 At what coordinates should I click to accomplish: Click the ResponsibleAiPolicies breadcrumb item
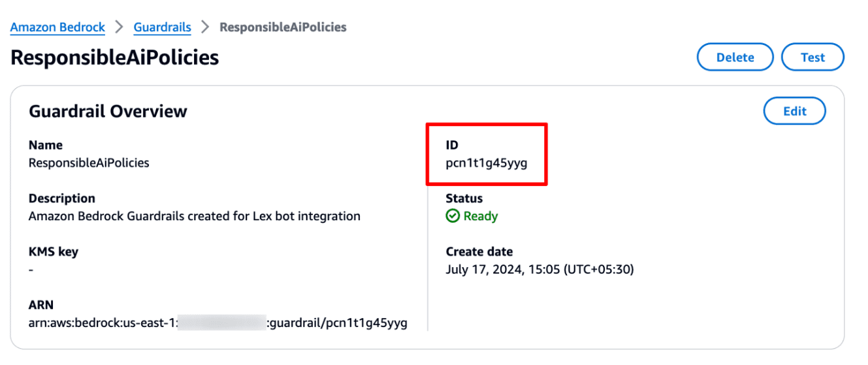tap(283, 27)
